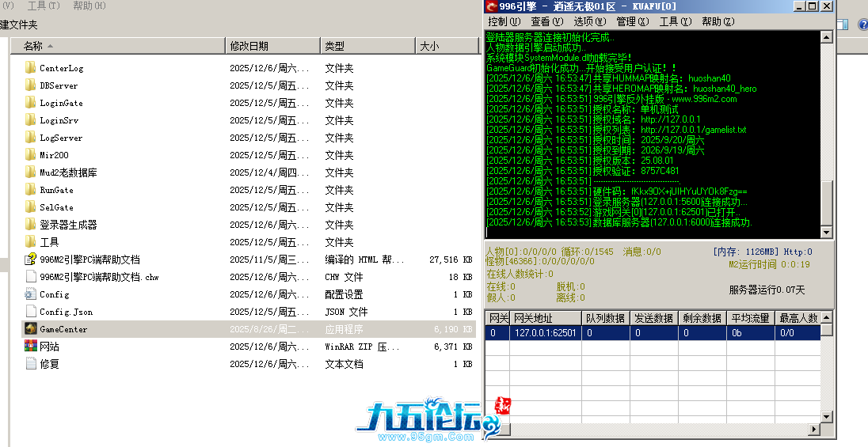Click the 网站 WinRAR ZIP archive icon
Image resolution: width=868 pixels, height=447 pixels.
click(x=31, y=347)
